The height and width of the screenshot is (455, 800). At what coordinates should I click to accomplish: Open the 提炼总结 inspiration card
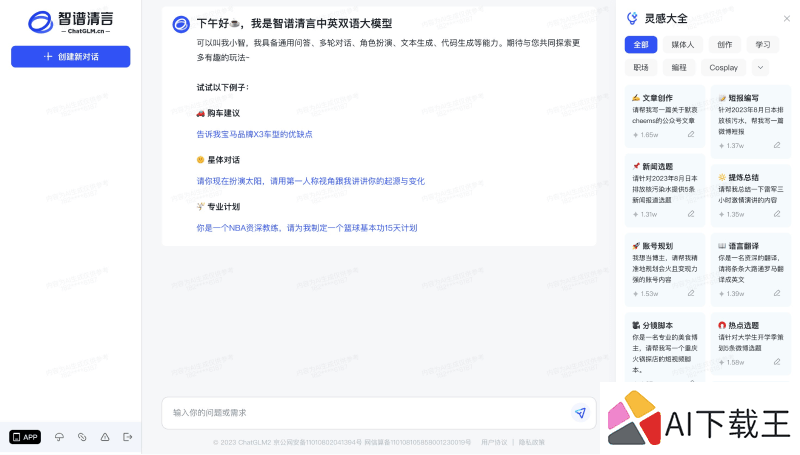(751, 195)
